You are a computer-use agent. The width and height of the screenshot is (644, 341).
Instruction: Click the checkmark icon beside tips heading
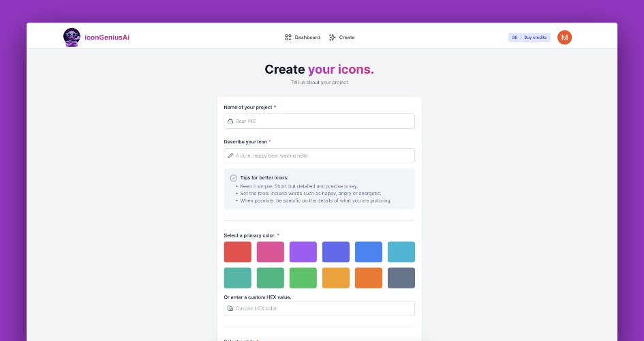tap(233, 178)
